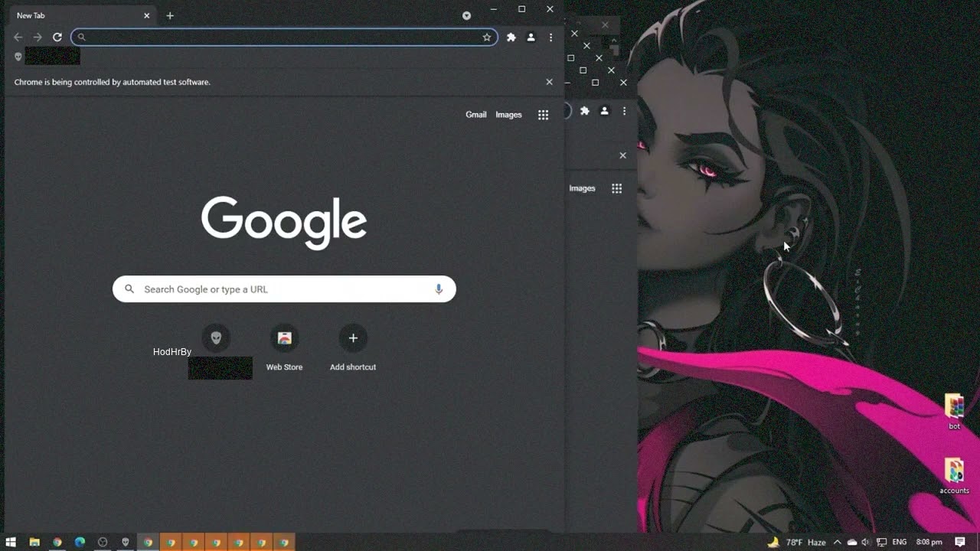Open the circled down-arrow button in the title bar
This screenshot has height=551, width=980.
466,15
